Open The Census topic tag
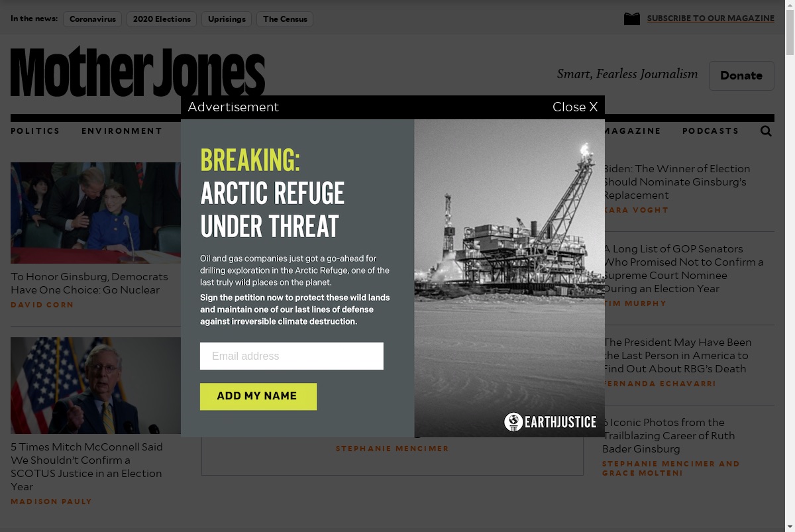This screenshot has height=532, width=795. click(x=285, y=19)
